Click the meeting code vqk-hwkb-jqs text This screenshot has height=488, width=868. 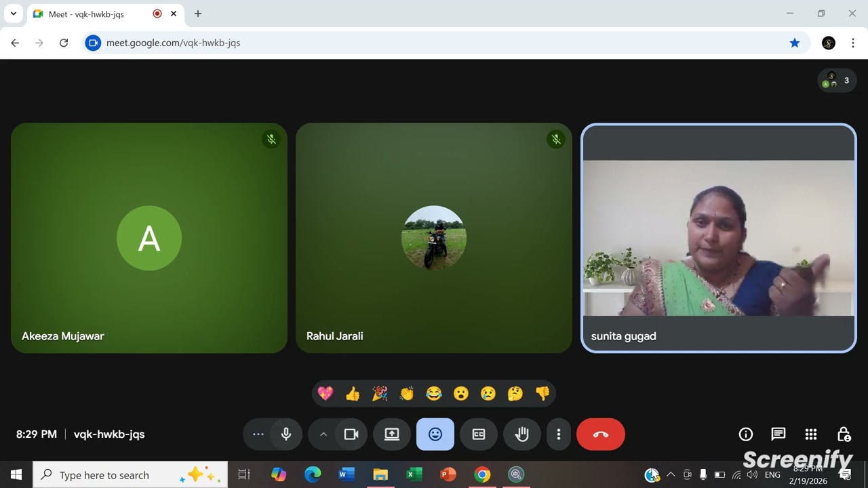coord(109,434)
